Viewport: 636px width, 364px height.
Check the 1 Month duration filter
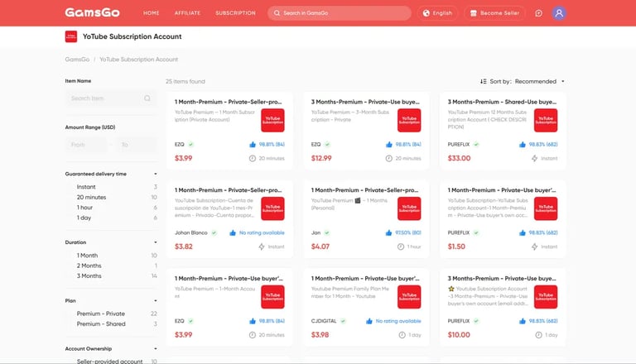click(87, 256)
